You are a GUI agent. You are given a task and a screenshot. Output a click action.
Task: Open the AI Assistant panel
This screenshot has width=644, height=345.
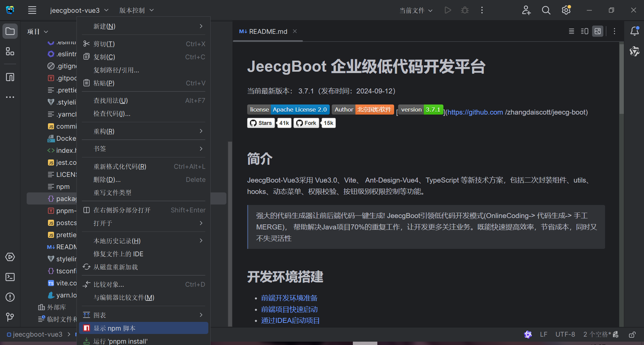pyautogui.click(x=635, y=51)
